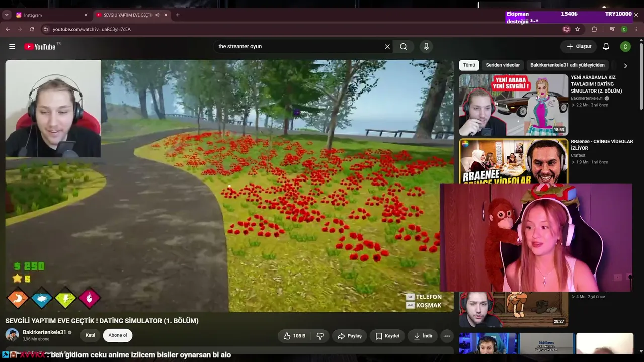
Task: Open the YouTube guide hamburger menu
Action: pyautogui.click(x=12, y=47)
